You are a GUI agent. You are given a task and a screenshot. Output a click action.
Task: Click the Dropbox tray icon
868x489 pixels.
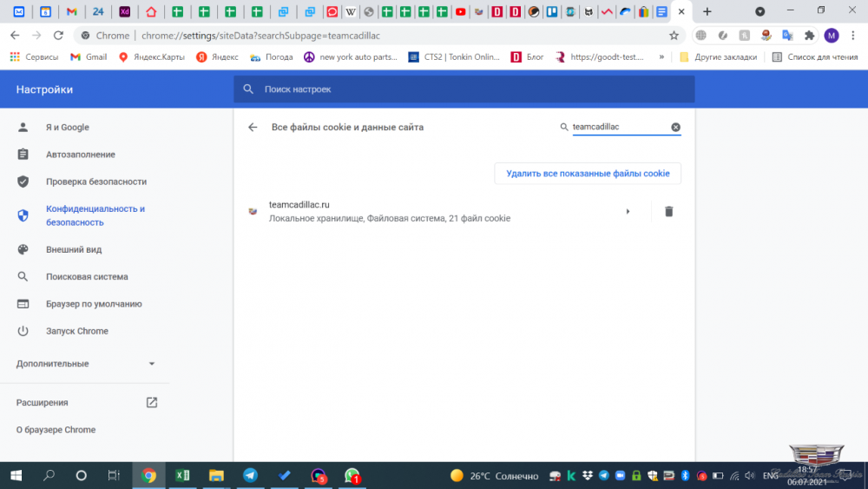click(588, 476)
